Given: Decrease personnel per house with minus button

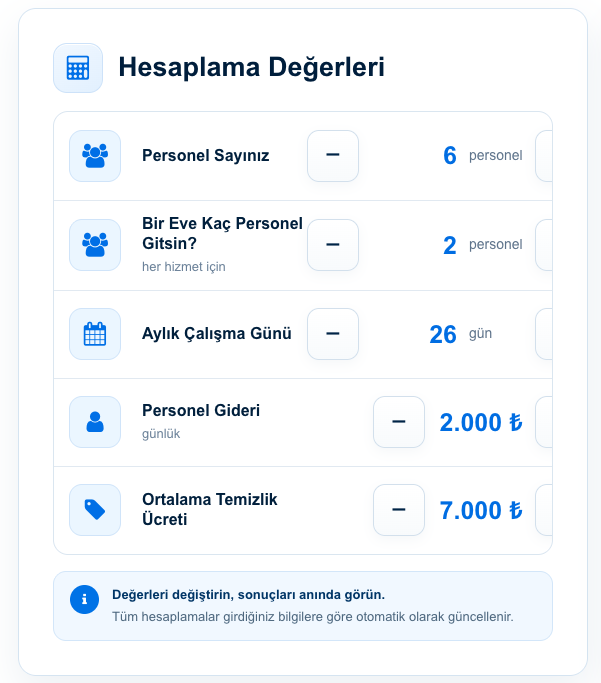Looking at the screenshot, I should click(x=333, y=245).
